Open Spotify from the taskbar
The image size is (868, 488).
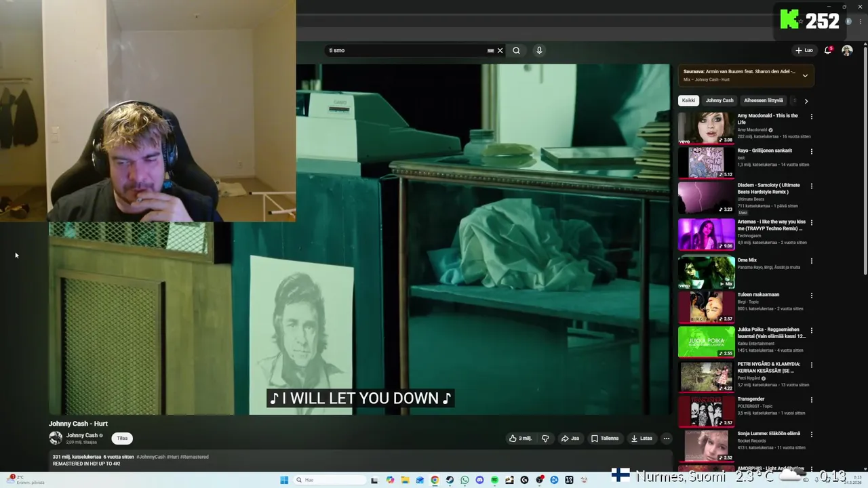(494, 480)
